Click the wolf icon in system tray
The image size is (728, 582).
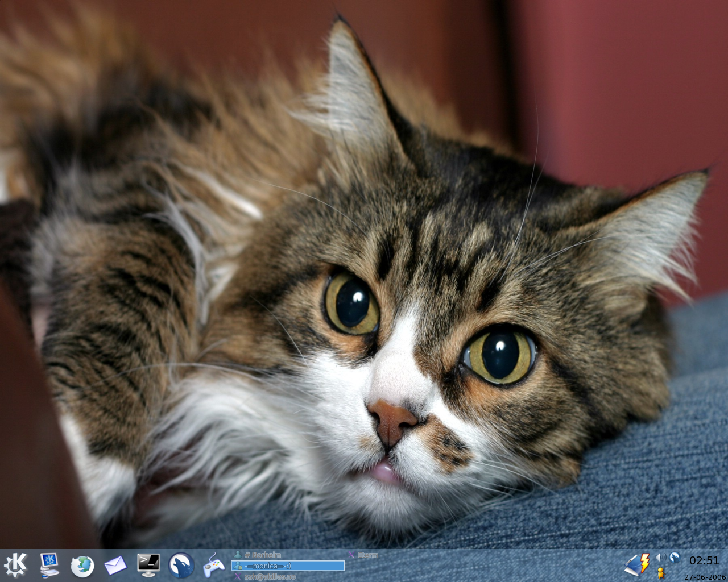(x=675, y=558)
